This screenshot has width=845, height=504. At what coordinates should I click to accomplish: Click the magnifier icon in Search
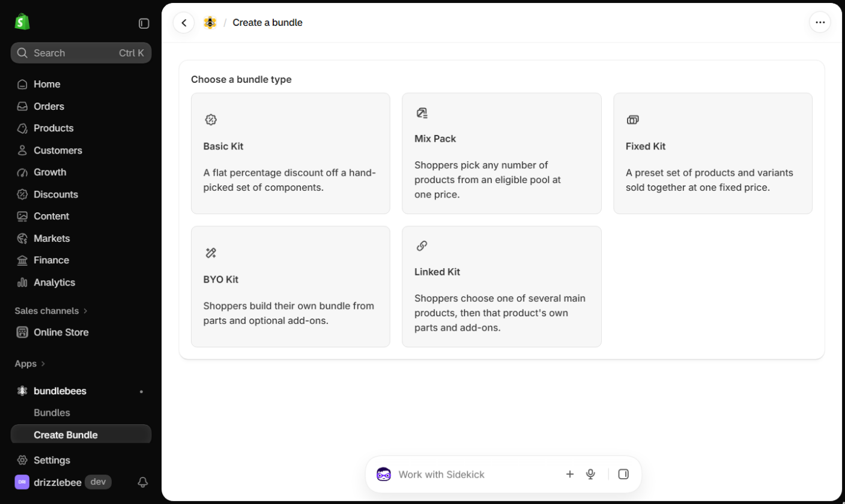(x=22, y=53)
